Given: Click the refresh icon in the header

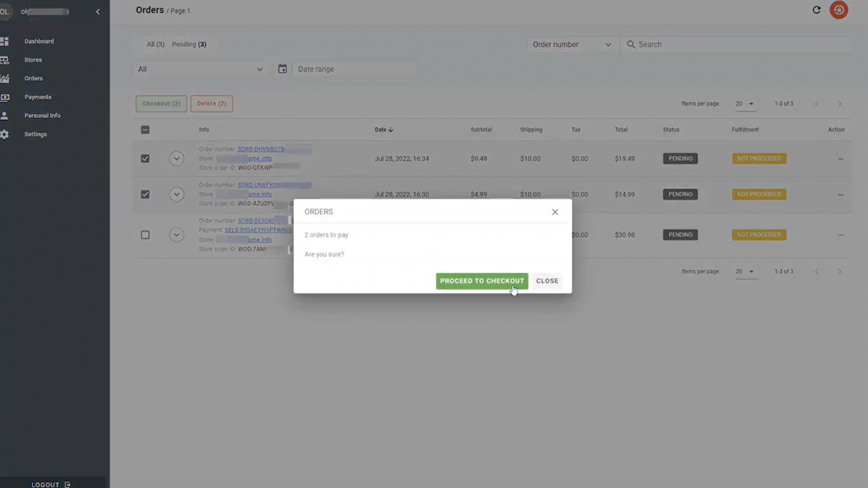Looking at the screenshot, I should [816, 10].
